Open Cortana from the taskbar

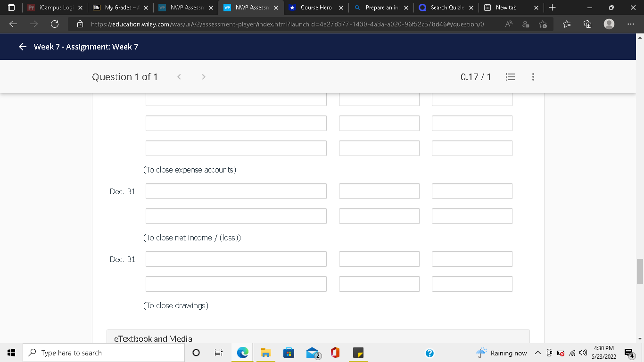coord(196,353)
